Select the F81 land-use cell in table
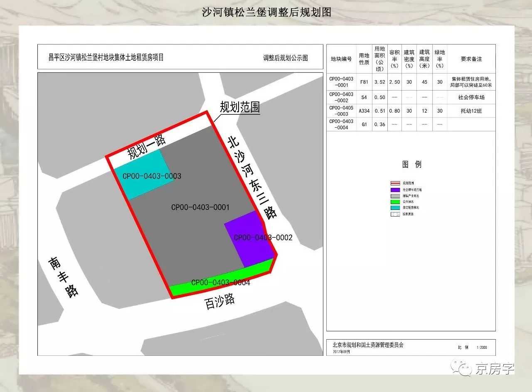This screenshot has height=392, width=532. [364, 82]
